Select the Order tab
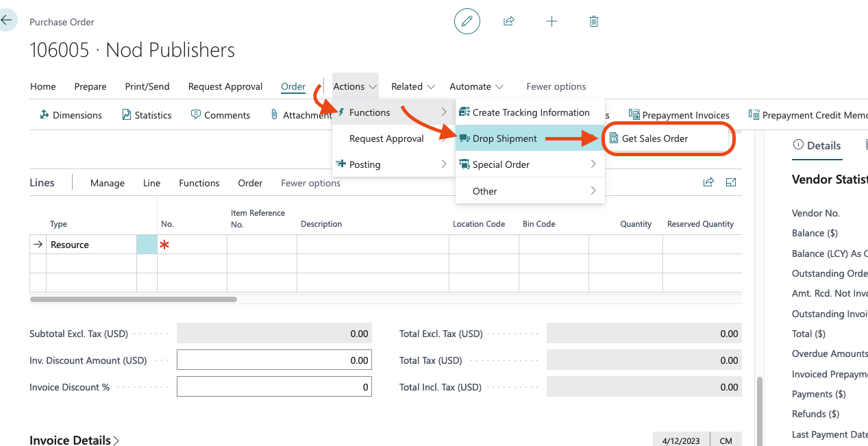Viewport: 868px width, 446px height. tap(293, 86)
